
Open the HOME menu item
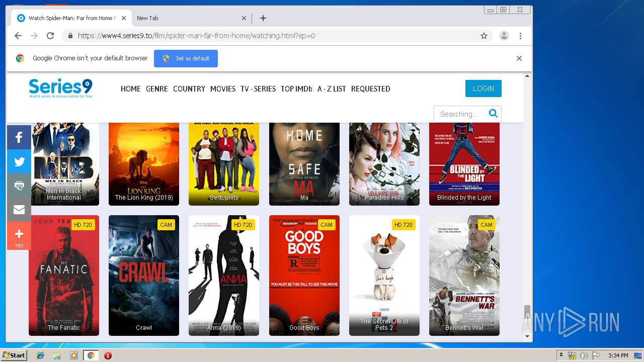(x=131, y=88)
